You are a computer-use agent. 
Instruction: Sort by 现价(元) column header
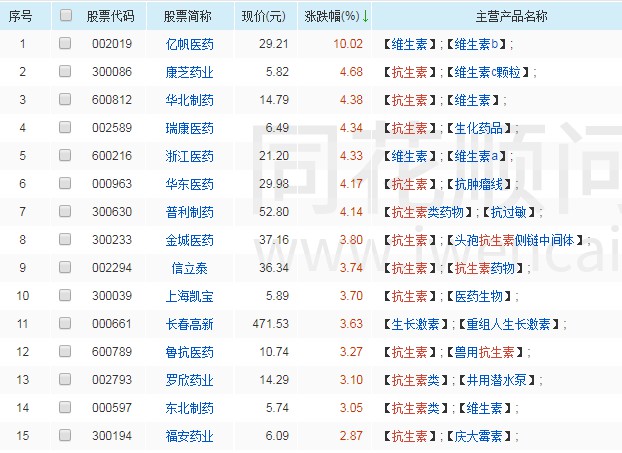264,16
